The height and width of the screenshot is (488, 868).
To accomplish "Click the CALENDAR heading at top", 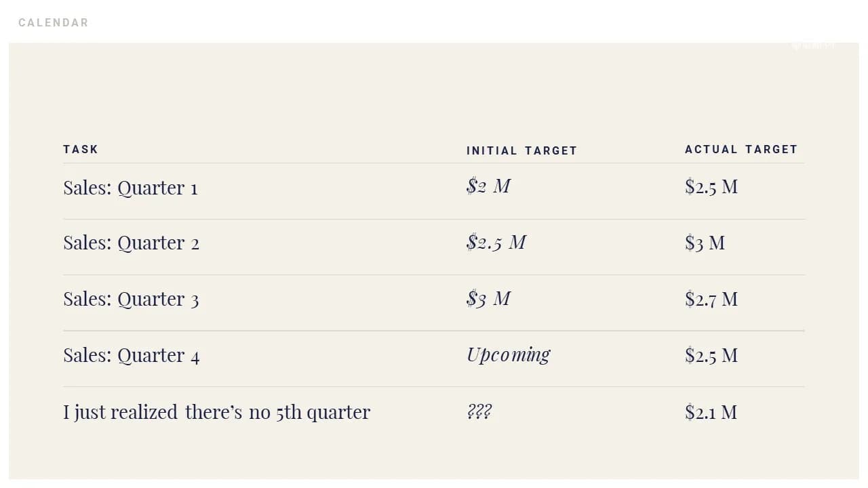I will [54, 22].
